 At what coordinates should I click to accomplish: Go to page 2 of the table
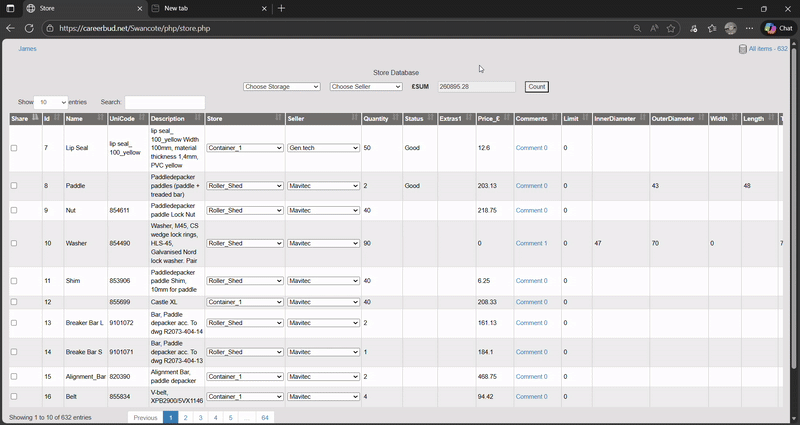click(185, 417)
